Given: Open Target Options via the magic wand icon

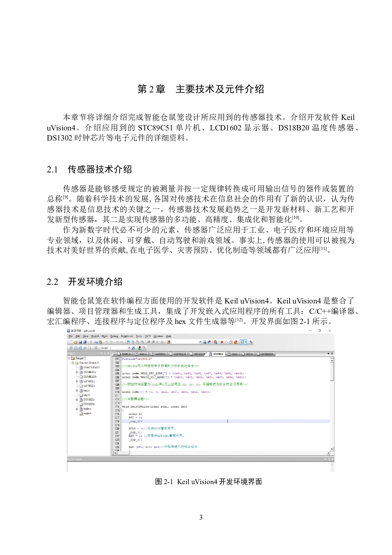Looking at the screenshot, I should pyautogui.click(x=134, y=348).
